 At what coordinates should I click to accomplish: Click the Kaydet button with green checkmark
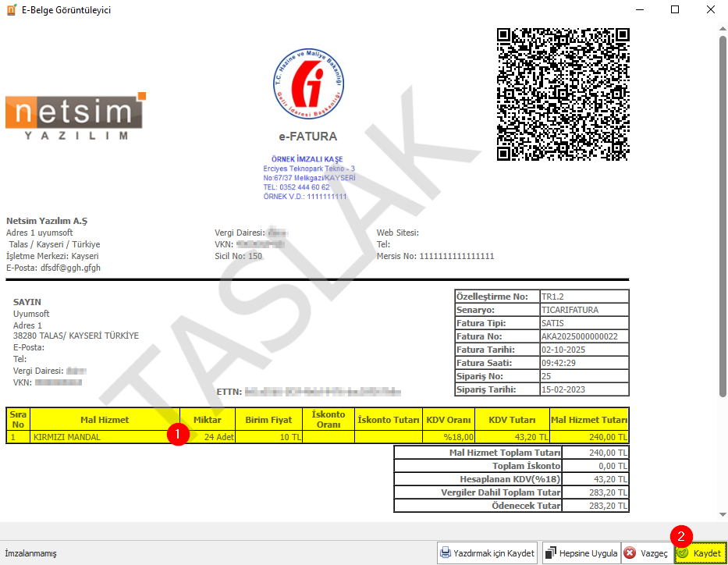(x=700, y=553)
